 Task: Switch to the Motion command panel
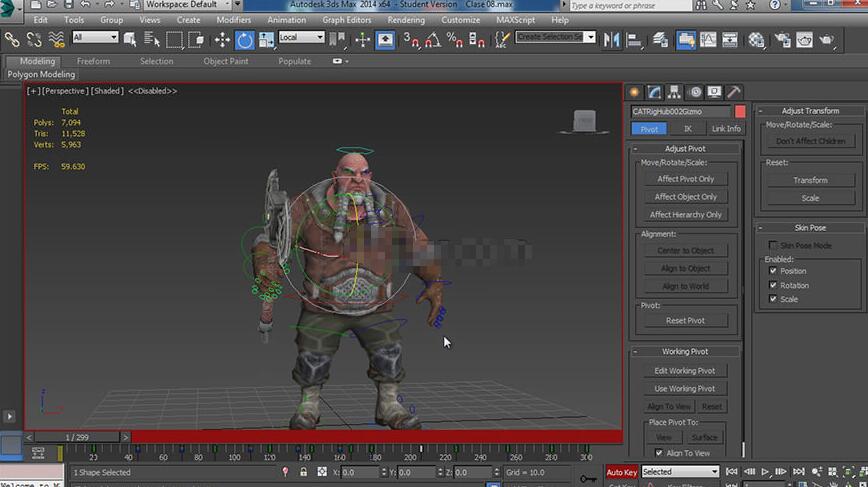[695, 92]
